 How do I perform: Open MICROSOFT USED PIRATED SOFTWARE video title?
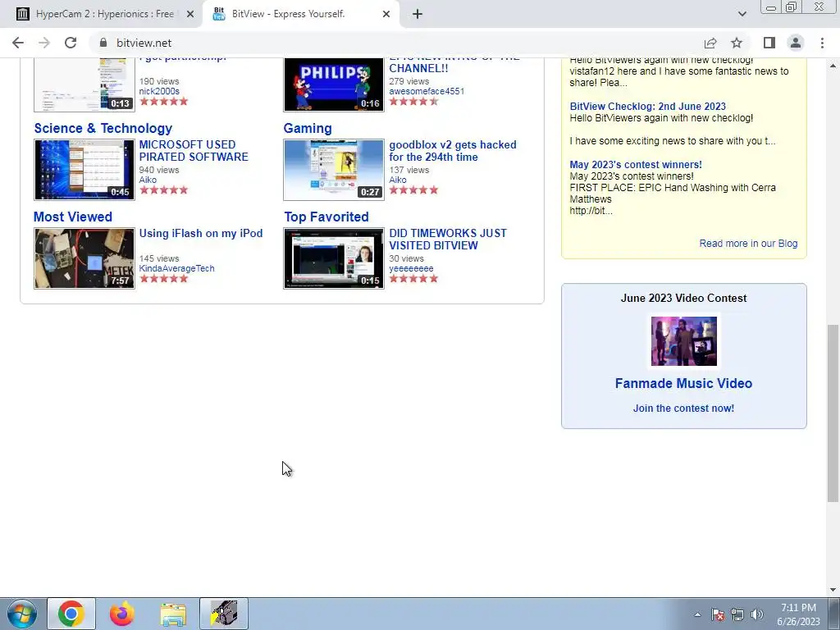coord(194,151)
